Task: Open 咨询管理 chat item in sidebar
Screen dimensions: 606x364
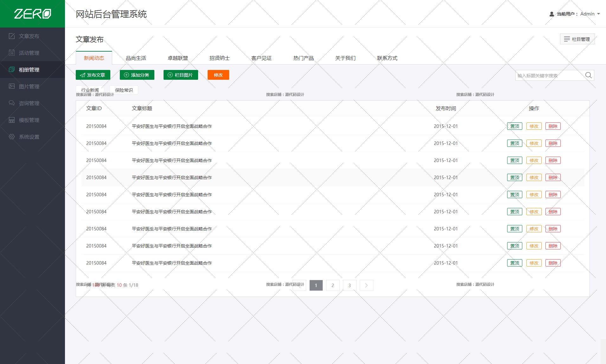Action: click(x=29, y=103)
